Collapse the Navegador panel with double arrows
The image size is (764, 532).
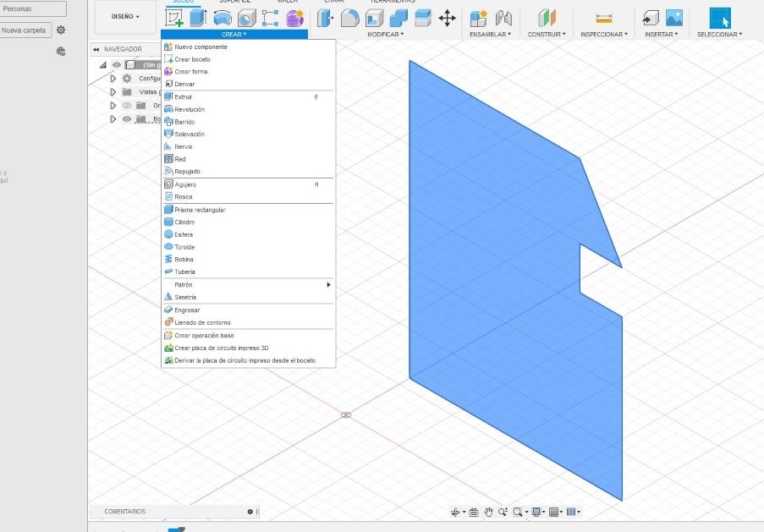click(96, 49)
